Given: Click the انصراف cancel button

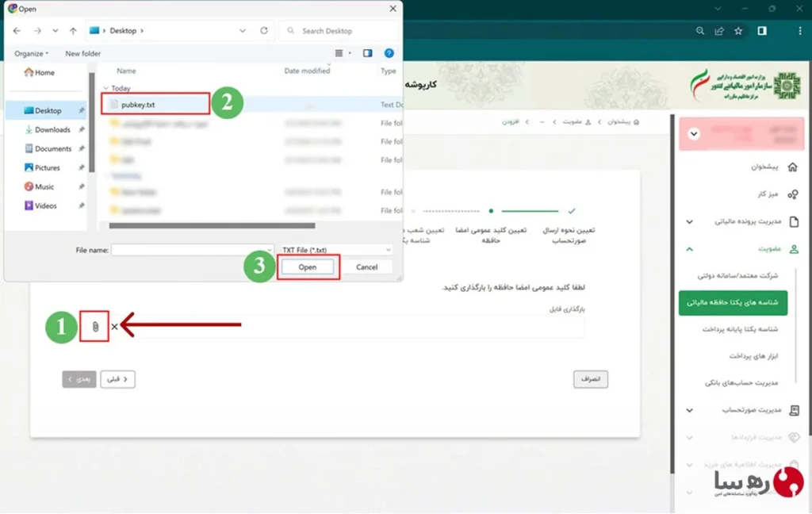Looking at the screenshot, I should [x=590, y=379].
